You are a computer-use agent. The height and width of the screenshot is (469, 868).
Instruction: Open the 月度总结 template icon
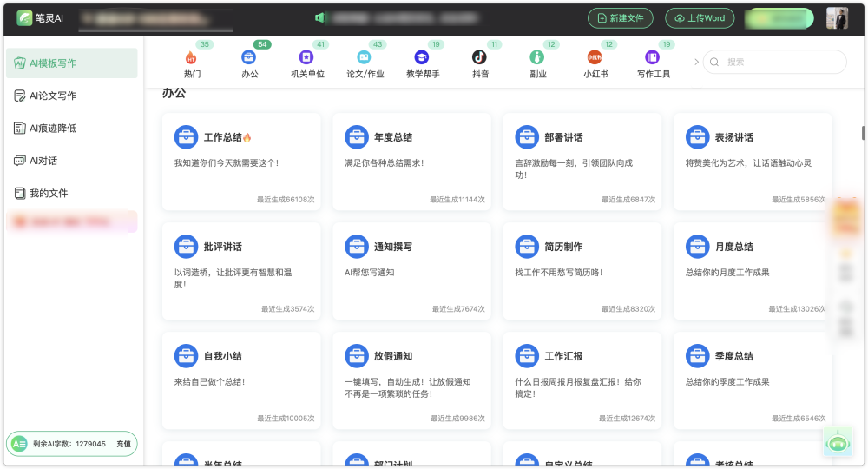tap(697, 247)
